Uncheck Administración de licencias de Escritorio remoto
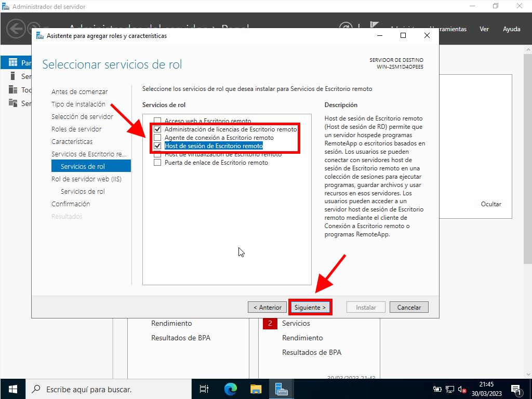 click(x=157, y=129)
